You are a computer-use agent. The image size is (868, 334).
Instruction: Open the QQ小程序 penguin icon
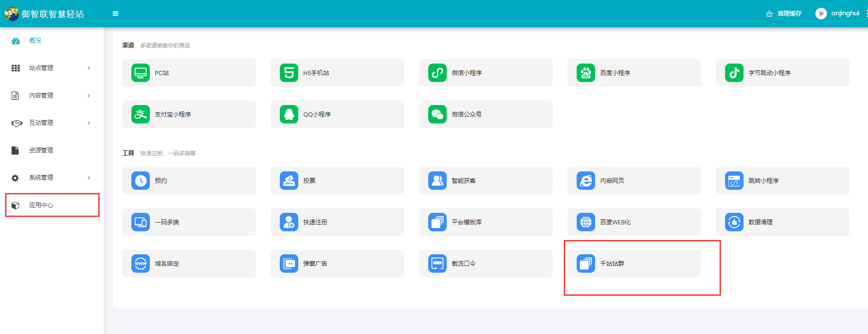tap(289, 114)
